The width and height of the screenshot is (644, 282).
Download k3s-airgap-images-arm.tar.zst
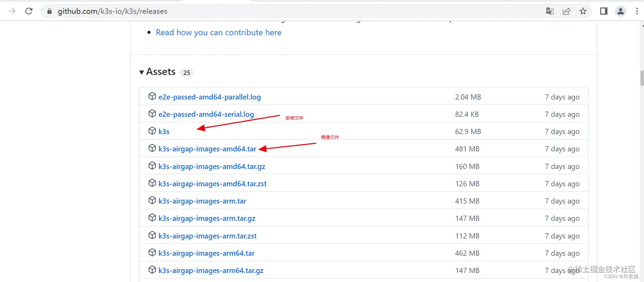click(207, 236)
